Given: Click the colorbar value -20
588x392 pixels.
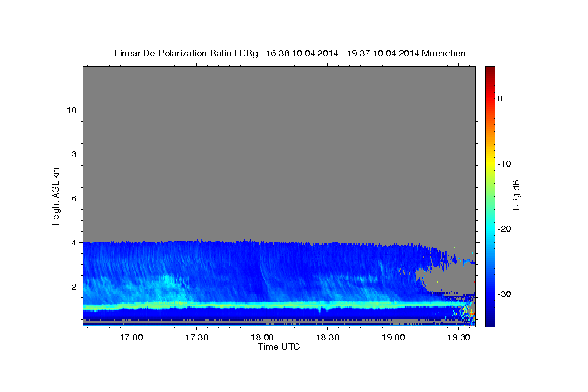Looking at the screenshot, I should (505, 229).
